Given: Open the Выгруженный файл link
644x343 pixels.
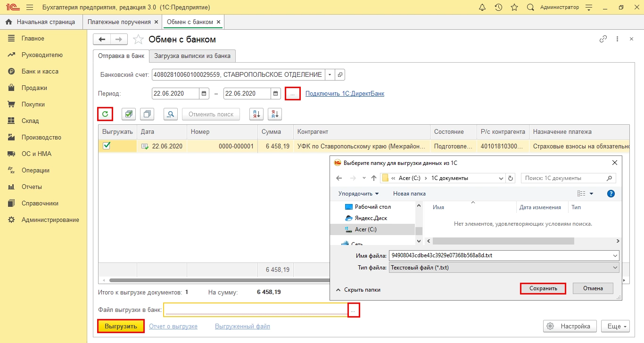Looking at the screenshot, I should (242, 326).
